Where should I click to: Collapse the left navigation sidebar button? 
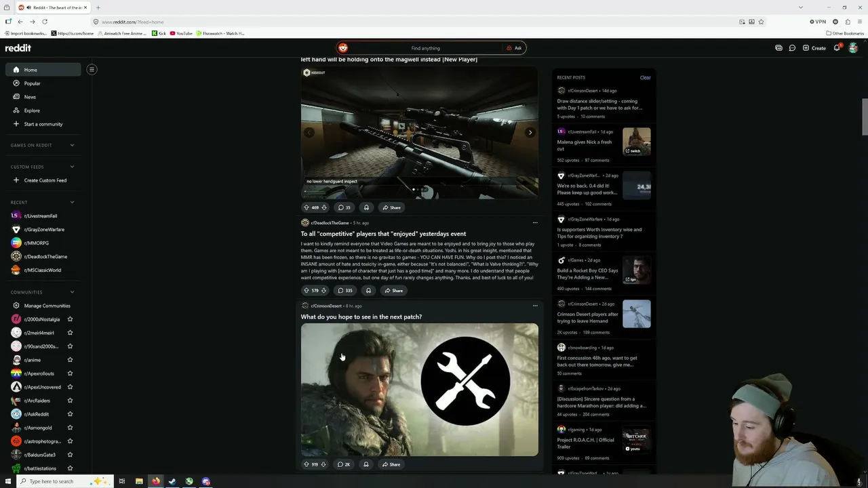point(92,69)
